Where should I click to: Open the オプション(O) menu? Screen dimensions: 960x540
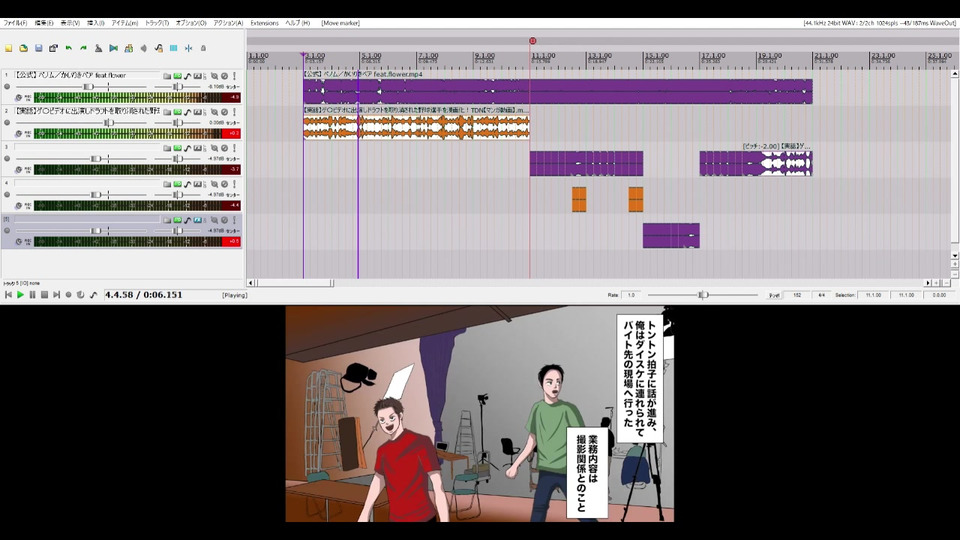point(191,23)
